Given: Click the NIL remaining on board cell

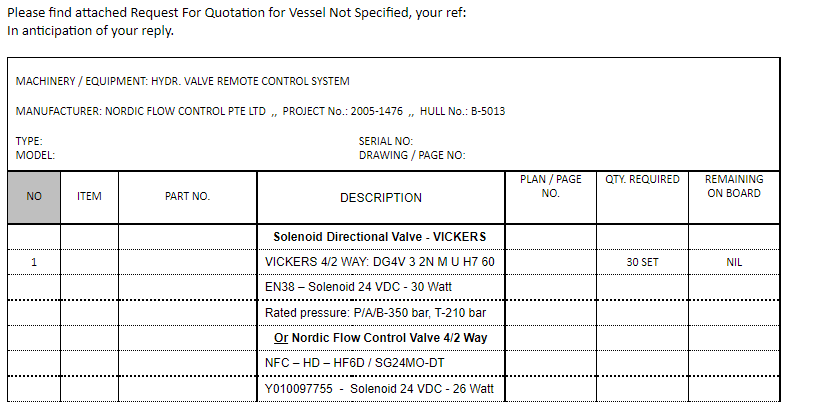Looking at the screenshot, I should tap(734, 262).
